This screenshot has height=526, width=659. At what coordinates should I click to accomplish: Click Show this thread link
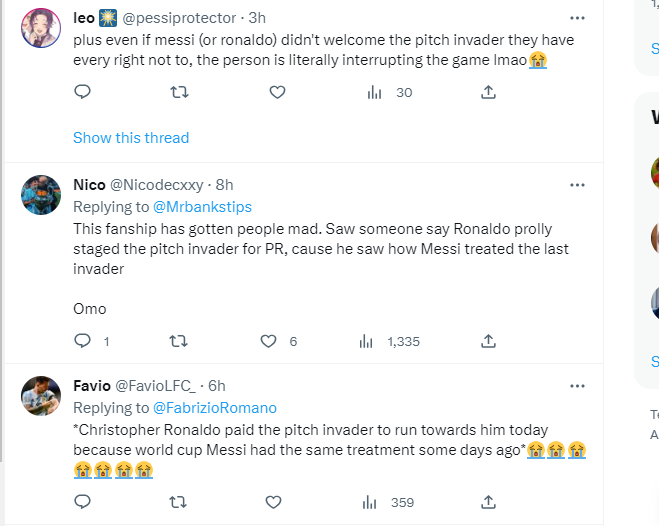click(x=131, y=138)
